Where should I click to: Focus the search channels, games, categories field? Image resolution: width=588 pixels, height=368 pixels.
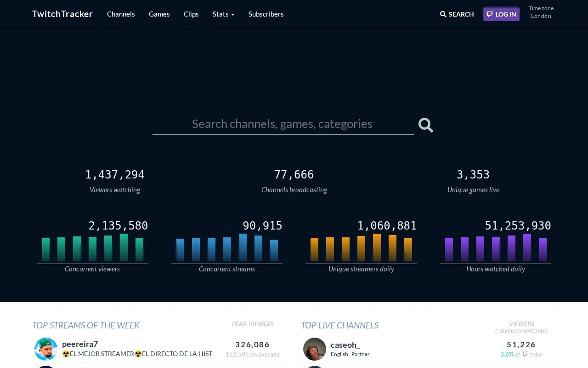point(283,124)
